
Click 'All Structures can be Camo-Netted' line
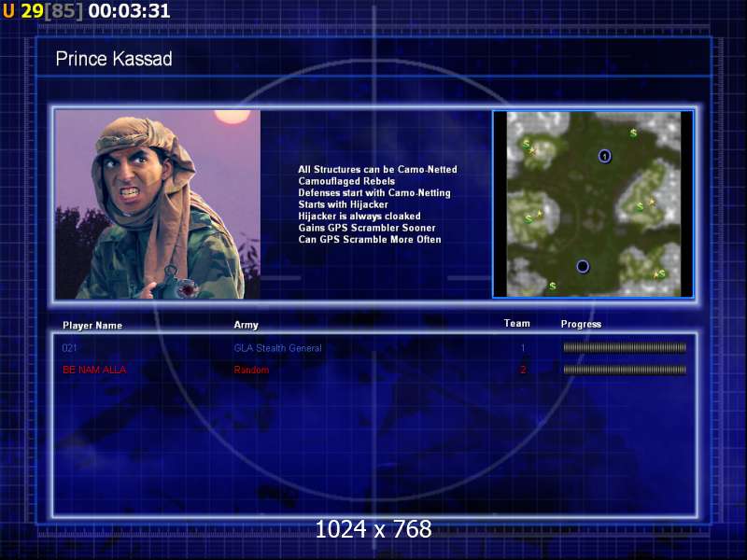pos(377,170)
